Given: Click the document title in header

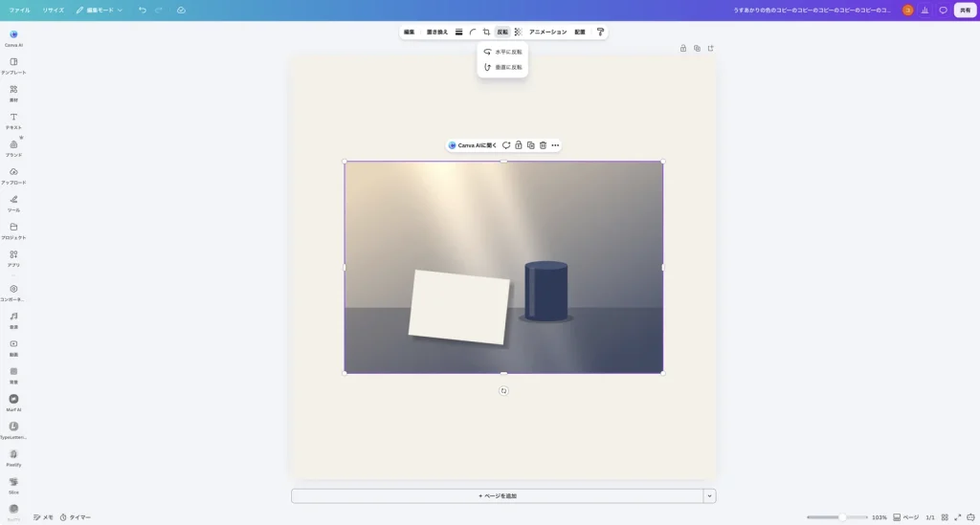Looking at the screenshot, I should point(812,10).
